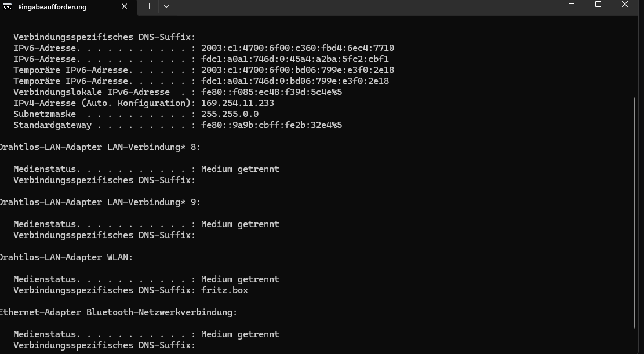The width and height of the screenshot is (644, 354).
Task: Close the Eingabeaufforderung tab
Action: (x=124, y=7)
